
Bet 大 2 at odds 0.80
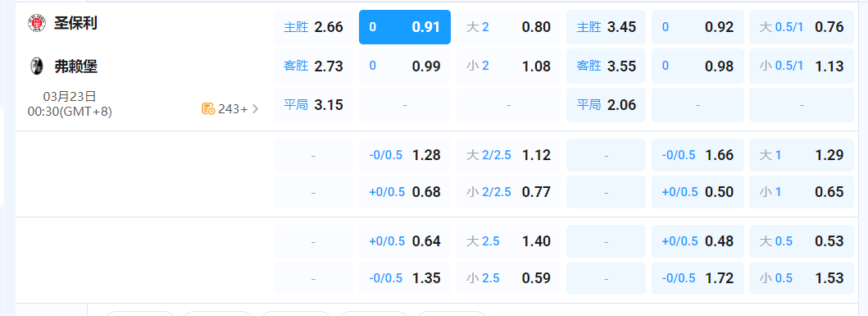tap(508, 27)
